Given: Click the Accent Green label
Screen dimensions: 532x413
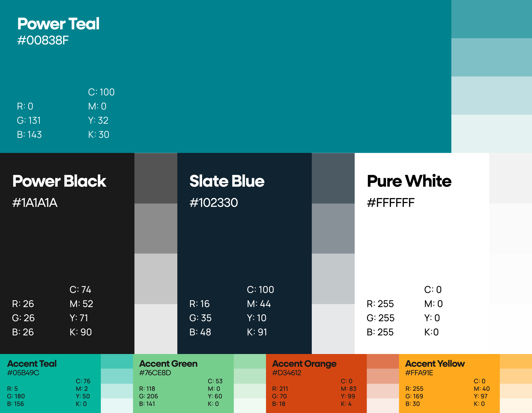Looking at the screenshot, I should (x=168, y=364).
